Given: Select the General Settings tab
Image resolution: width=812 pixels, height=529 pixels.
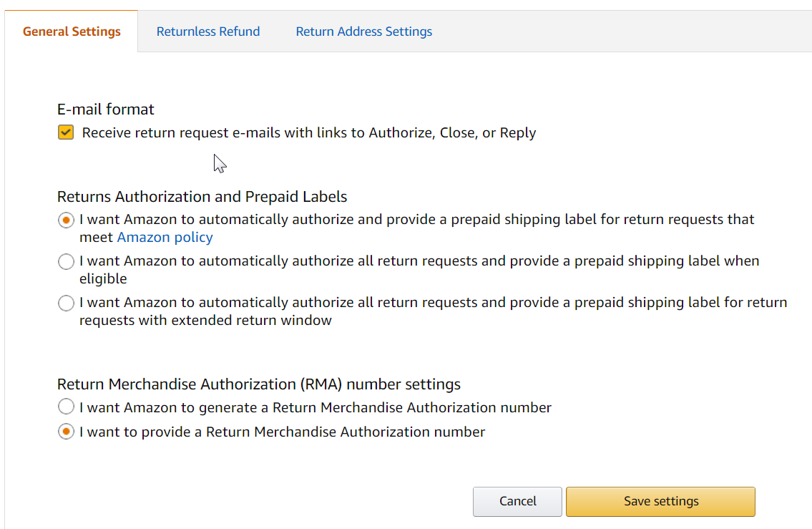Looking at the screenshot, I should (x=72, y=31).
